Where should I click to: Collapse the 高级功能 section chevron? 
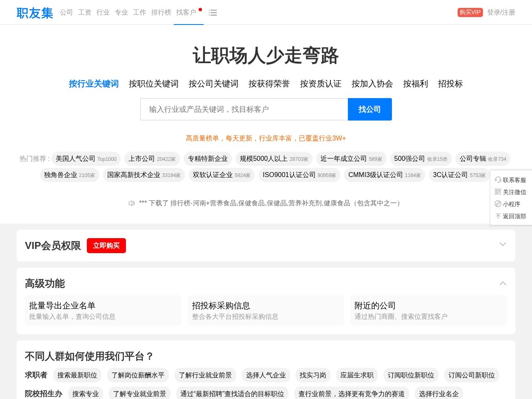tap(503, 283)
